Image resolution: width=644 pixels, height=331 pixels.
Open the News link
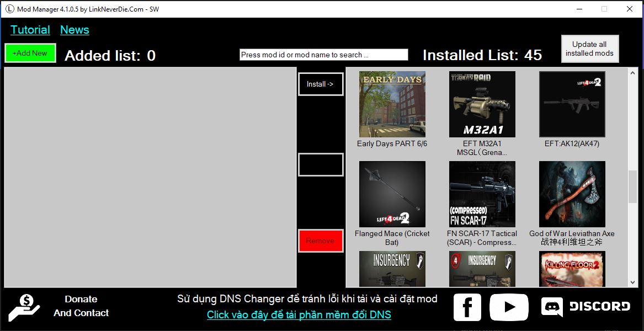(74, 30)
